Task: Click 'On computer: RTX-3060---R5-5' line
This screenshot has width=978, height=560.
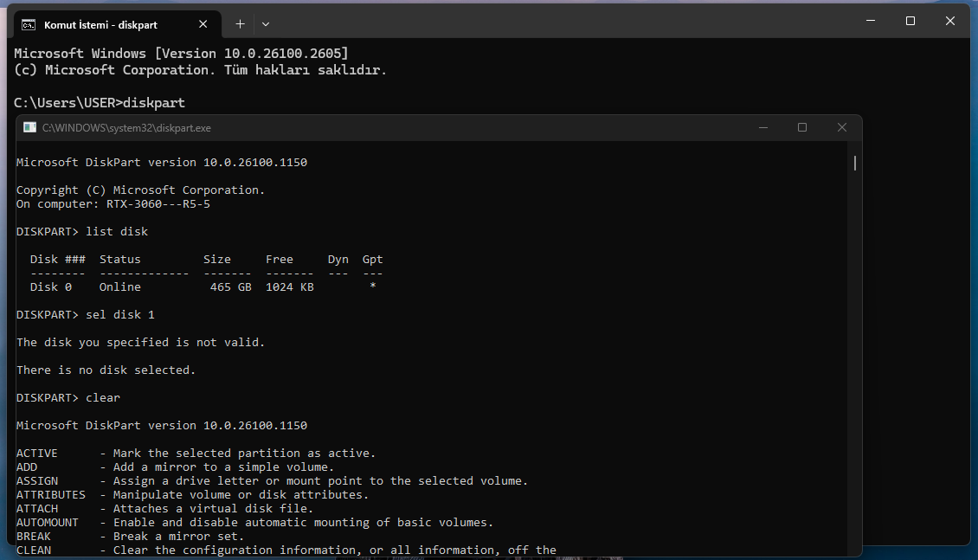Action: tap(113, 204)
